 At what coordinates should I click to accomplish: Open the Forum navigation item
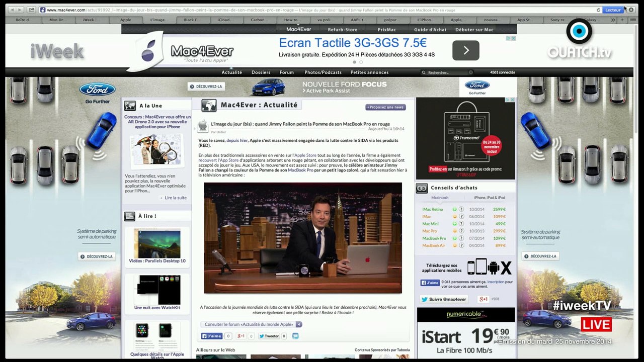(x=287, y=72)
